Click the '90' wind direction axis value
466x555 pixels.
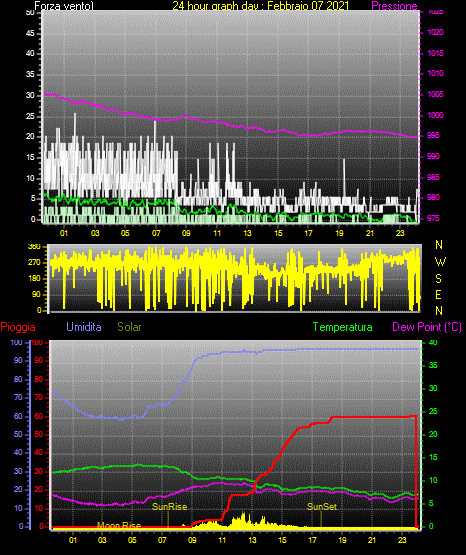tap(36, 294)
